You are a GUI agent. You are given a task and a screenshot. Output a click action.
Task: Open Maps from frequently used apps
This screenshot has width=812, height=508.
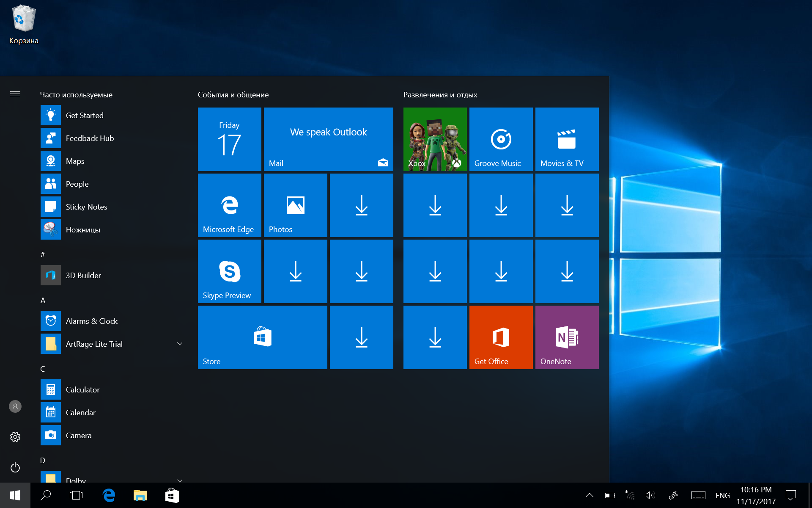click(112, 161)
